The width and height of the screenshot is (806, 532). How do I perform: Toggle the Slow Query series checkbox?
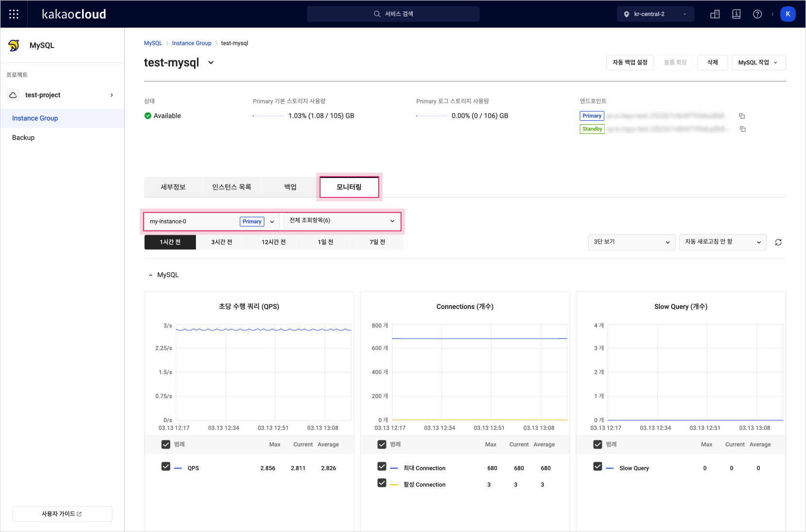(597, 467)
